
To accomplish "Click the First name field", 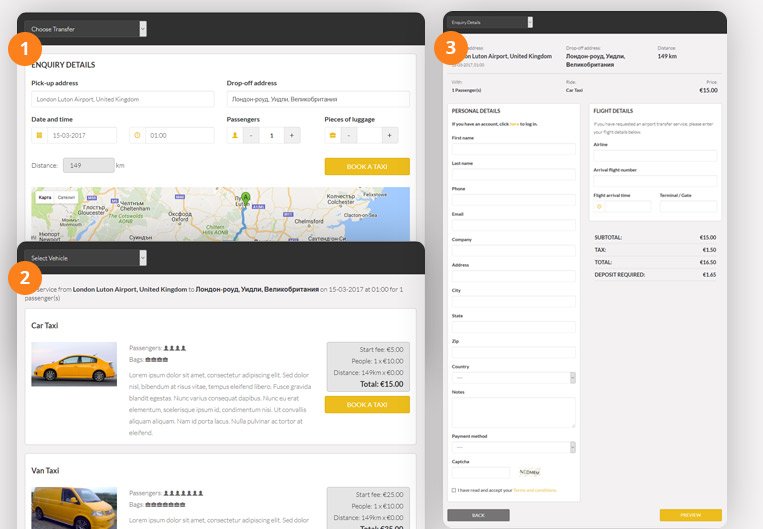I will click(514, 149).
